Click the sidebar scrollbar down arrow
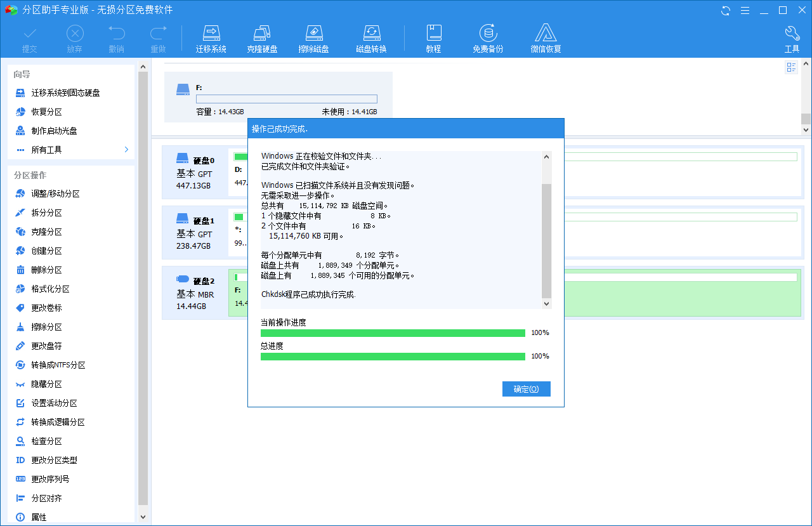Image resolution: width=812 pixels, height=526 pixels. [x=143, y=517]
